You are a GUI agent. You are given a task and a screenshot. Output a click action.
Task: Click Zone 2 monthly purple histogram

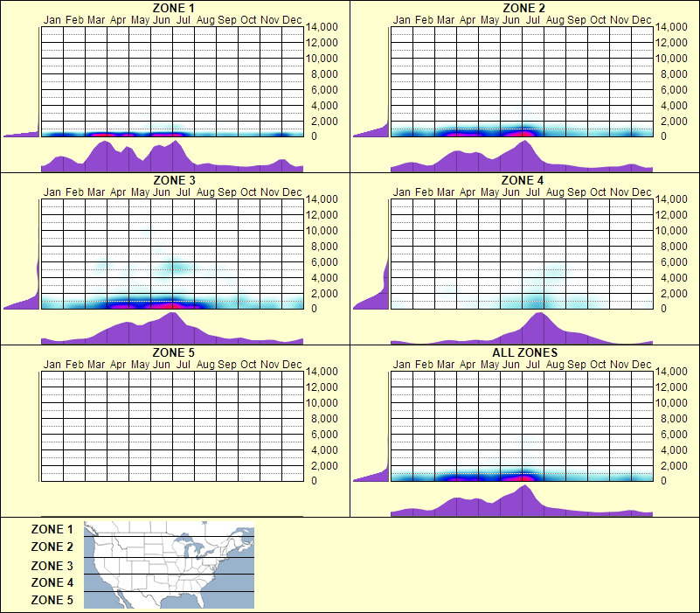point(522,157)
